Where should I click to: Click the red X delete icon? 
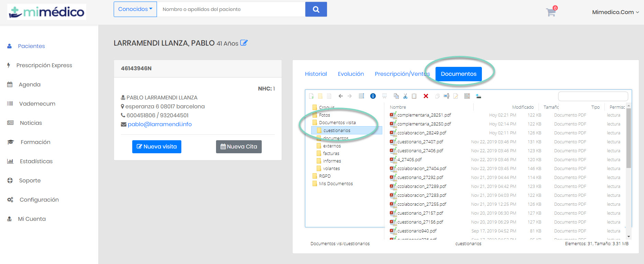pyautogui.click(x=426, y=96)
